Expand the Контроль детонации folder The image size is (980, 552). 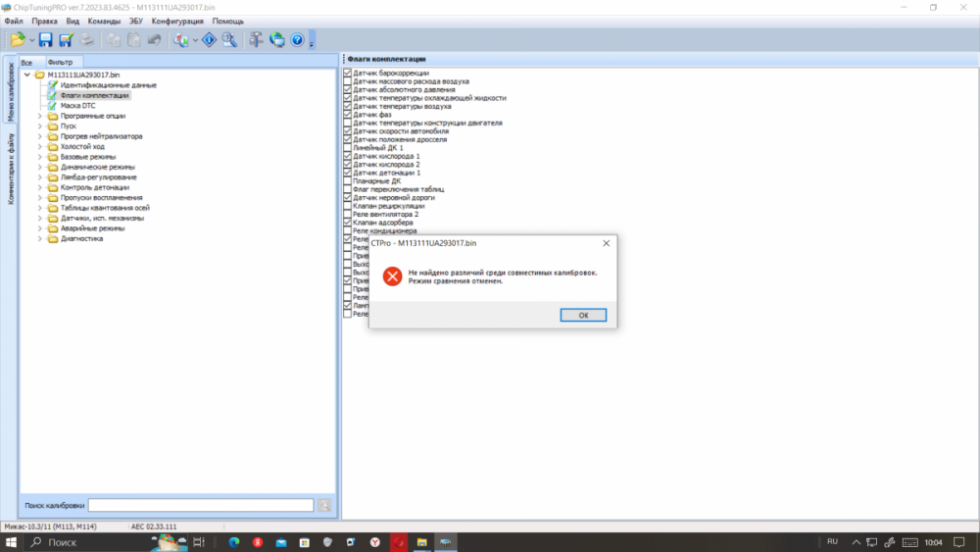40,187
